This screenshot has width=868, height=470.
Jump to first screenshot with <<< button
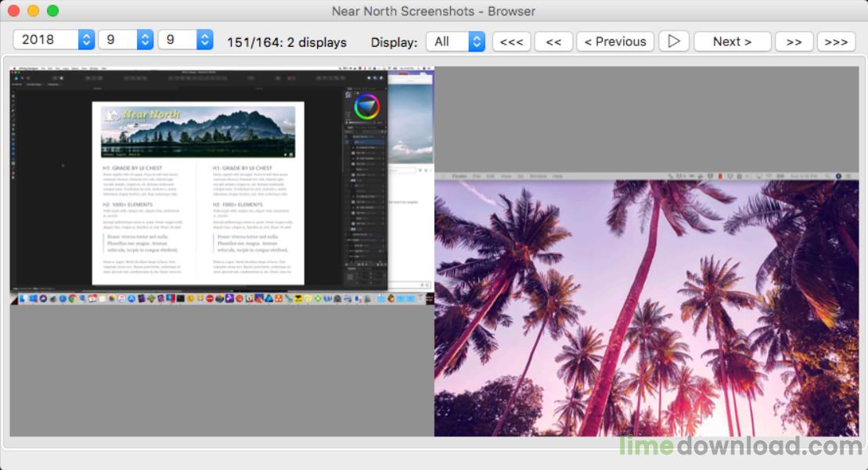pyautogui.click(x=511, y=41)
